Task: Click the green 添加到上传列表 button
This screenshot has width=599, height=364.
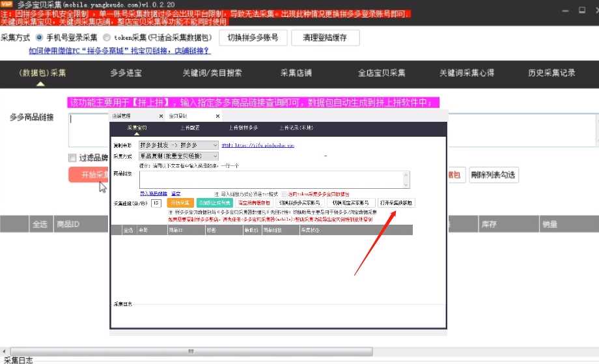Action: pos(215,203)
